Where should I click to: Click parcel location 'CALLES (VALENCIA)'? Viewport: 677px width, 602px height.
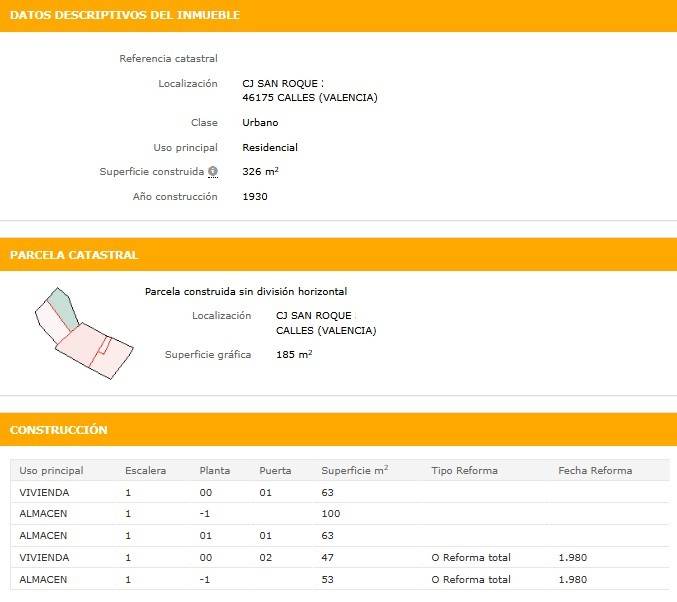coord(326,330)
